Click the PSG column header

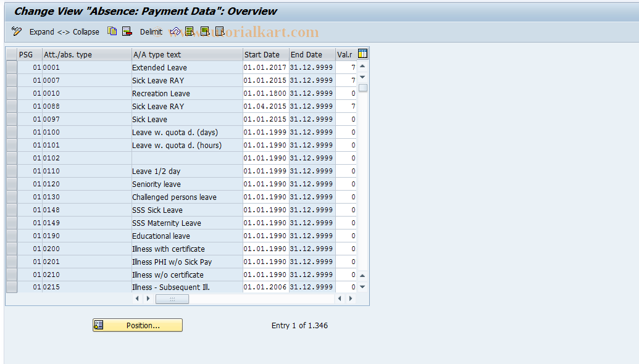click(x=30, y=54)
